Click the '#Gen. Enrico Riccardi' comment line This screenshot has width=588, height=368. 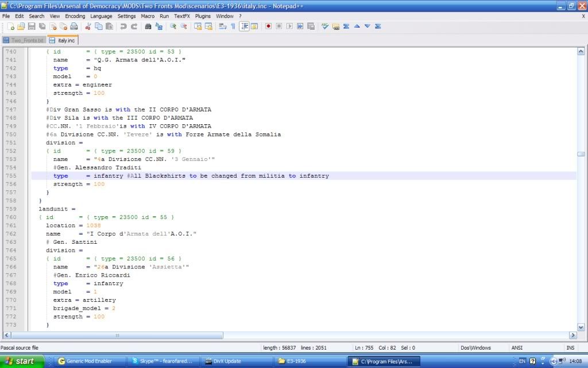point(91,275)
